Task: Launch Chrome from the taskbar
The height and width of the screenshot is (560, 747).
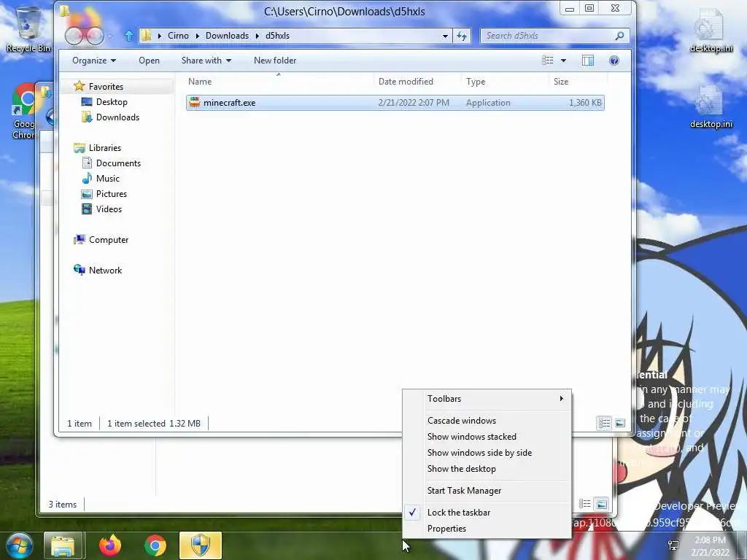Action: click(155, 545)
